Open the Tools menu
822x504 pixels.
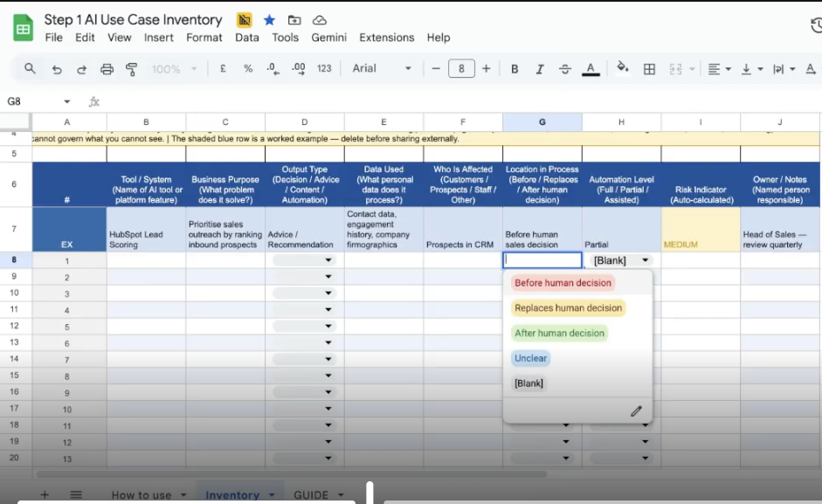(285, 38)
